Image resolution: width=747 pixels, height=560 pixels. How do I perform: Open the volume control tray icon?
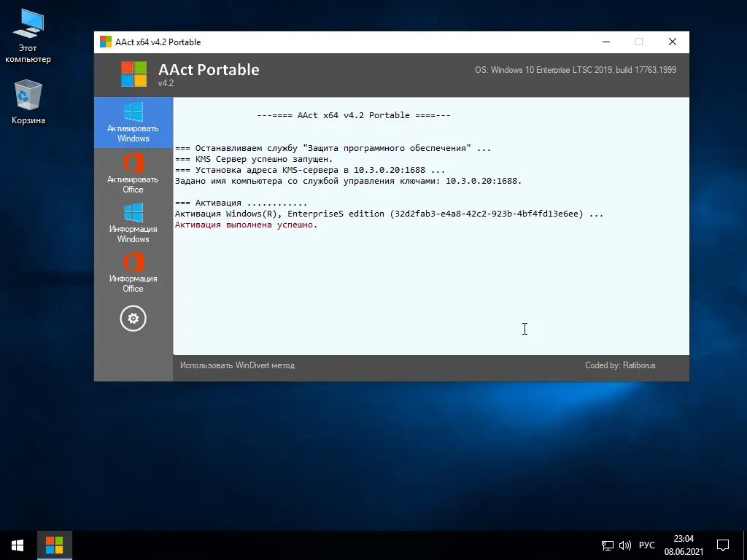[x=624, y=545]
